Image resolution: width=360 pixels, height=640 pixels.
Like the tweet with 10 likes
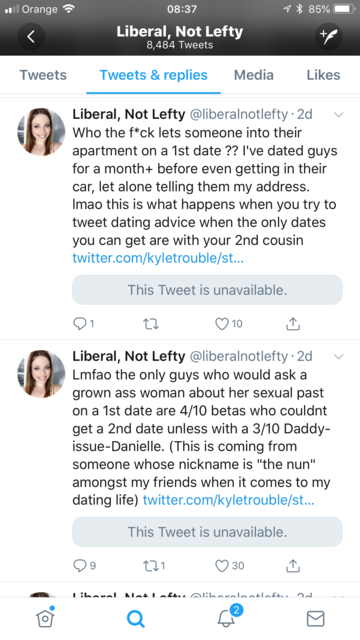click(229, 324)
